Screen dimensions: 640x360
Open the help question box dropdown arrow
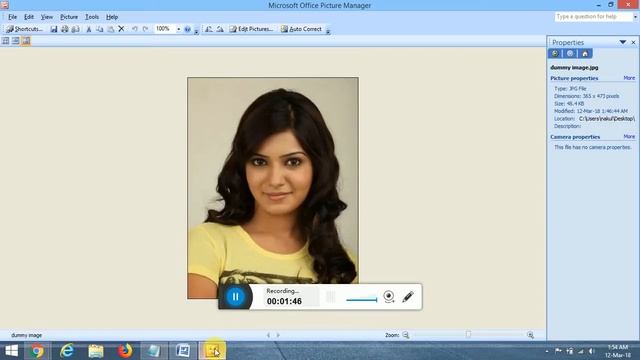(635, 17)
